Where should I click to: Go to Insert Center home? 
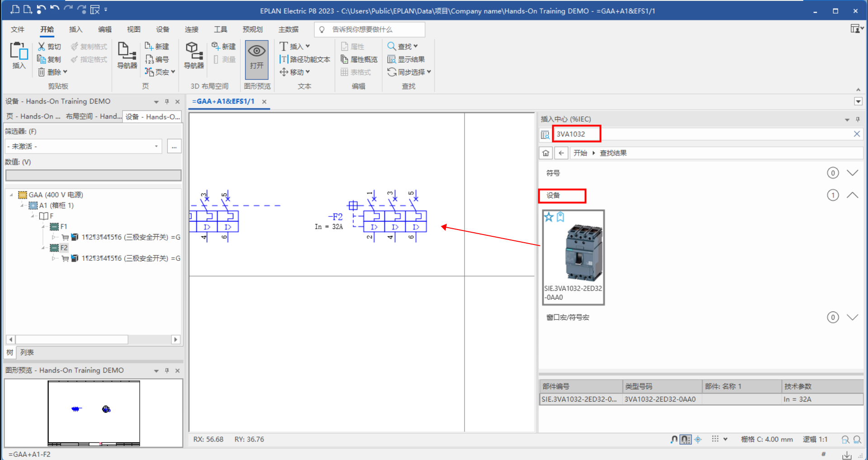[x=546, y=153]
